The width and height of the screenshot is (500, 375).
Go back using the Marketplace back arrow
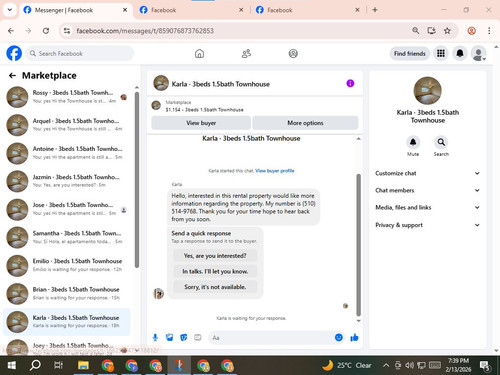pyautogui.click(x=12, y=76)
